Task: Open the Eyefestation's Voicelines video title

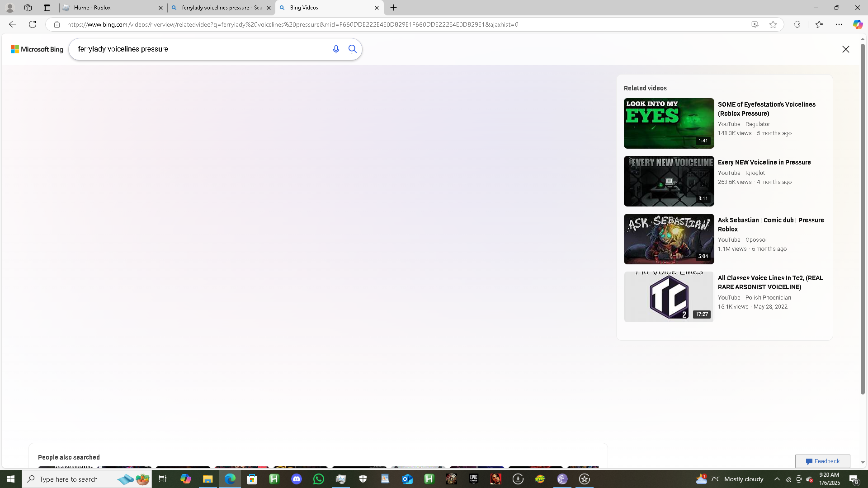Action: click(x=766, y=109)
